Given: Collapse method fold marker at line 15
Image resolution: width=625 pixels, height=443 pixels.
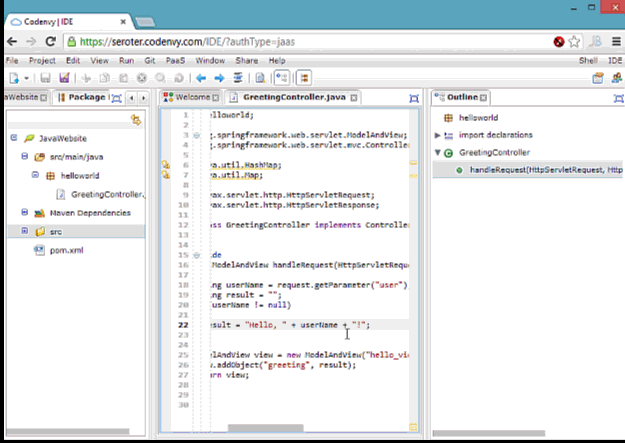Looking at the screenshot, I should 197,255.
